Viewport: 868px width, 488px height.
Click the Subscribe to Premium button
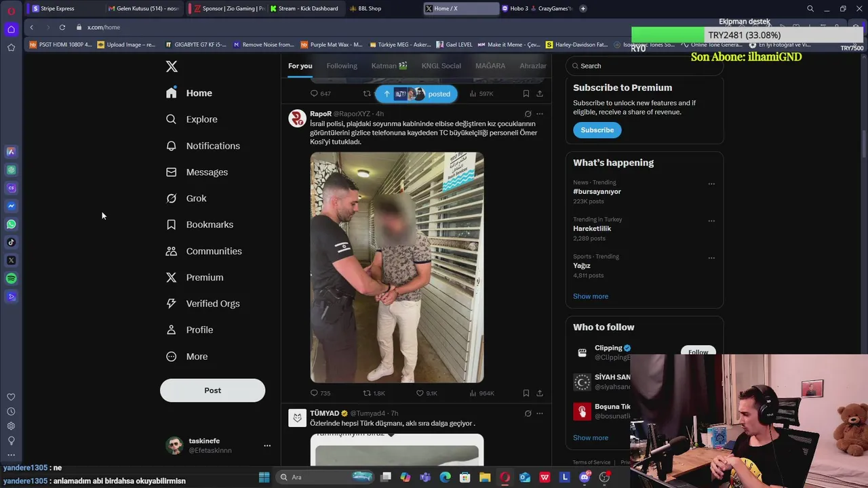coord(597,130)
